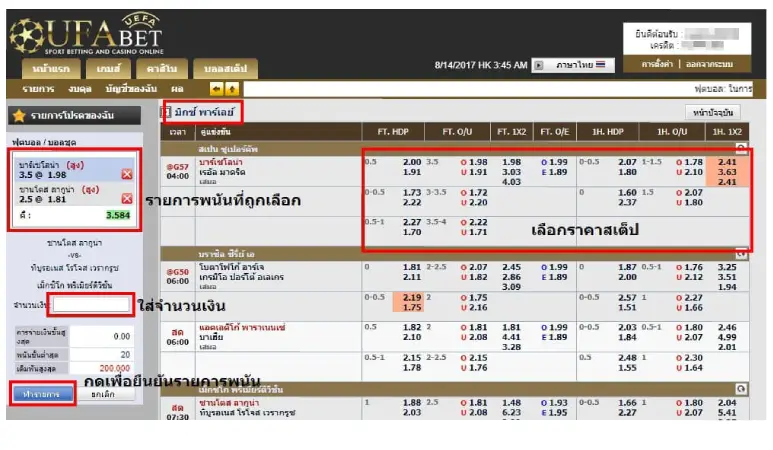The height and width of the screenshot is (450, 773).
Task: Select FT HDP odds 1.73 in the 0-0.5 handicap row
Action: (412, 192)
